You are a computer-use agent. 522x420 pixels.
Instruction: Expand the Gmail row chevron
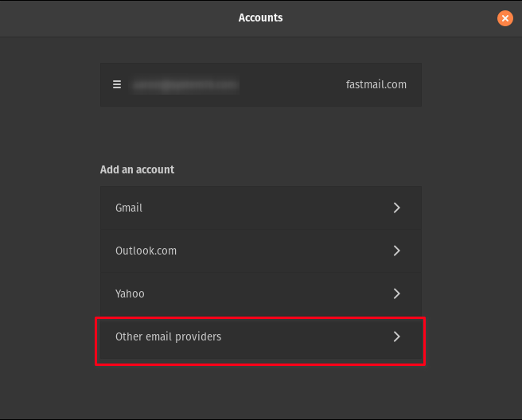[396, 208]
